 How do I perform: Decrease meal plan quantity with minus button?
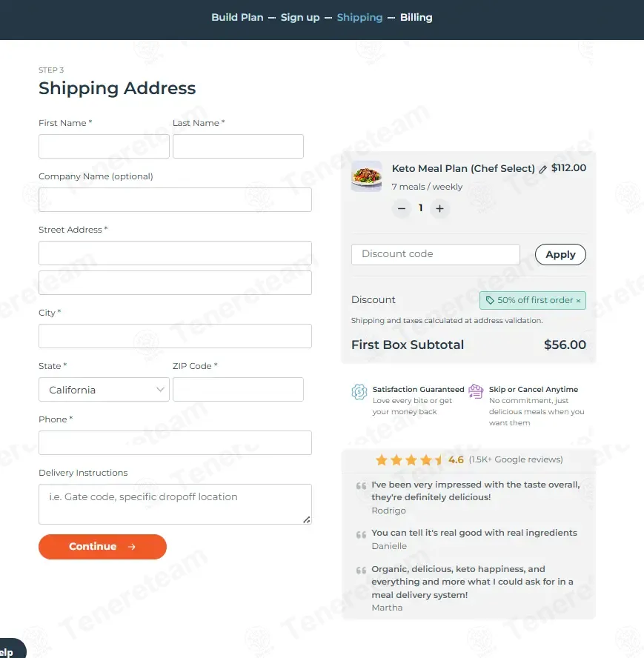402,208
